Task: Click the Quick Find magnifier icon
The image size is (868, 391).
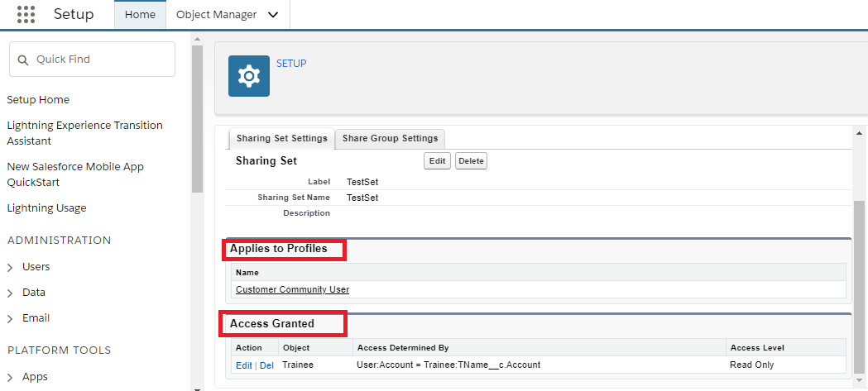Action: tap(22, 60)
